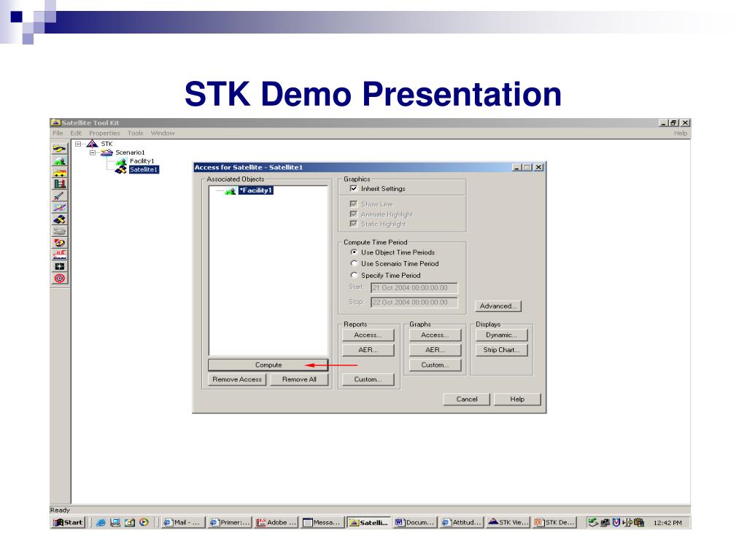
Task: Select the missile object tool in toolbar
Action: click(x=60, y=196)
